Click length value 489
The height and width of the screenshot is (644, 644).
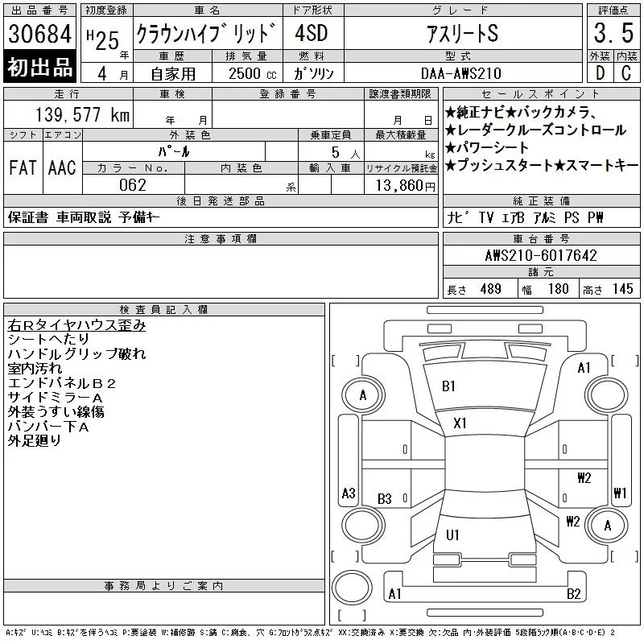pyautogui.click(x=490, y=289)
